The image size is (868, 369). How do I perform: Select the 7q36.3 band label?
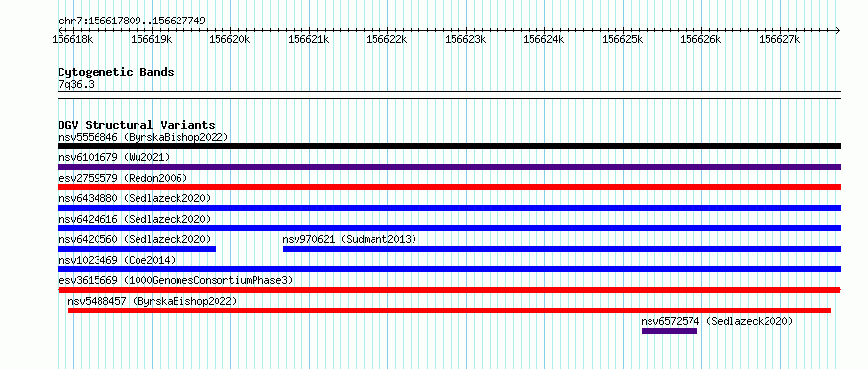click(x=76, y=84)
